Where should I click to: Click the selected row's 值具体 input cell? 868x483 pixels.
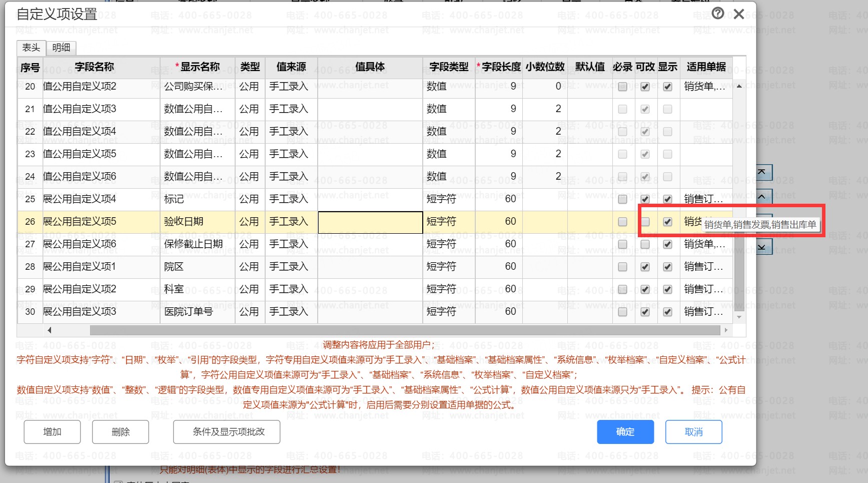370,222
